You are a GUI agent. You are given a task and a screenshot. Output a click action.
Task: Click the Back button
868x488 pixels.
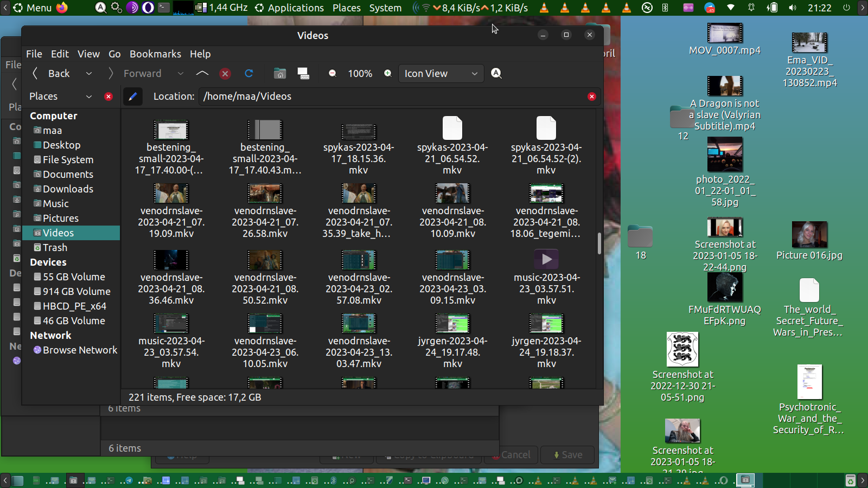pyautogui.click(x=52, y=74)
